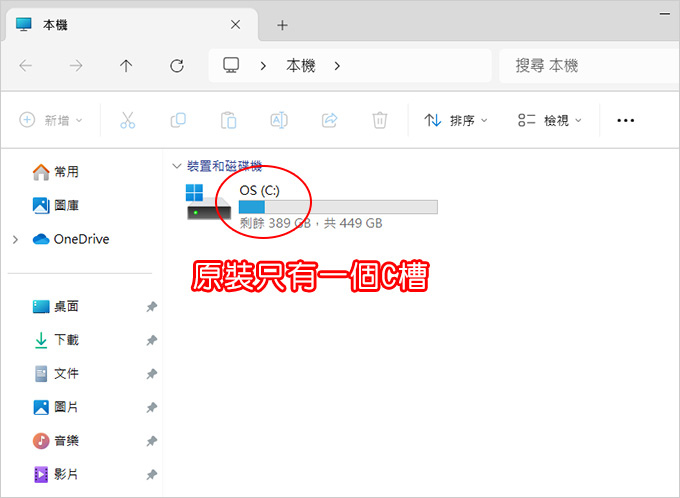Go back using the left arrow
This screenshot has width=680, height=498.
point(26,66)
